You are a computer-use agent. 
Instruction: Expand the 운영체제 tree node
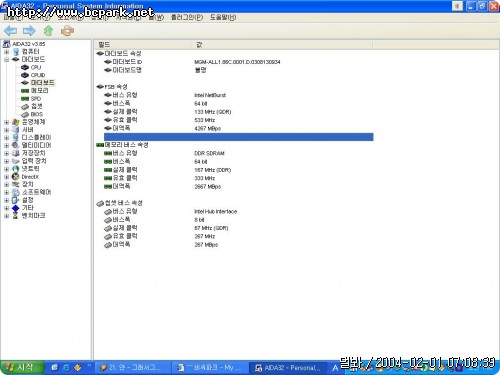pos(6,122)
